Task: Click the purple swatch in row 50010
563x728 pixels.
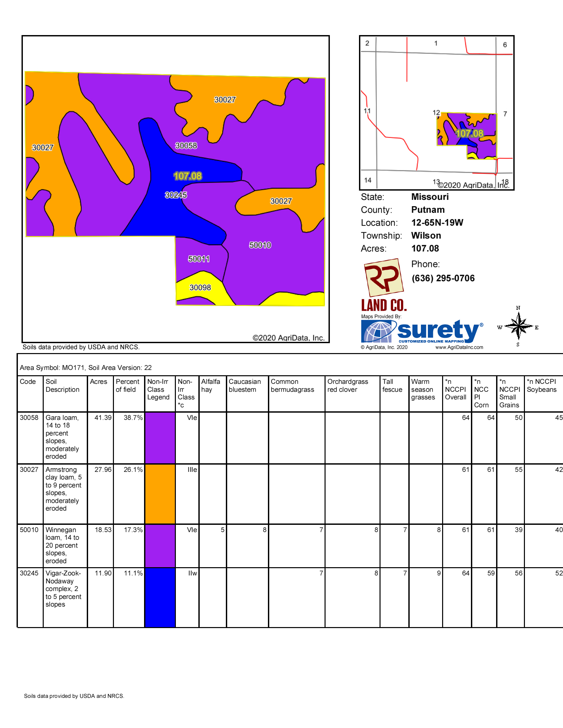Action: pos(160,546)
